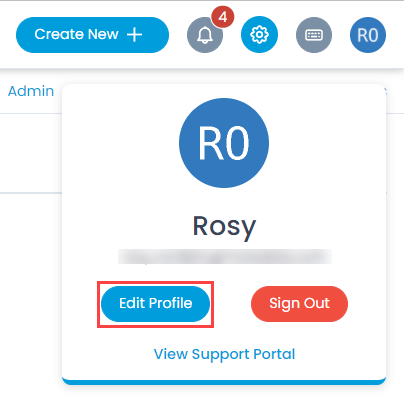
Task: Go to the Admin tab
Action: 31,91
